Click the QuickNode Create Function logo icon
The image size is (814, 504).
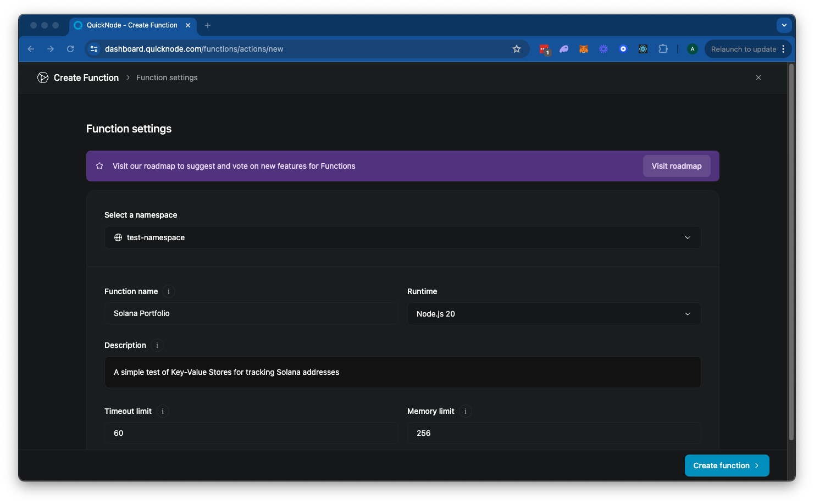43,77
